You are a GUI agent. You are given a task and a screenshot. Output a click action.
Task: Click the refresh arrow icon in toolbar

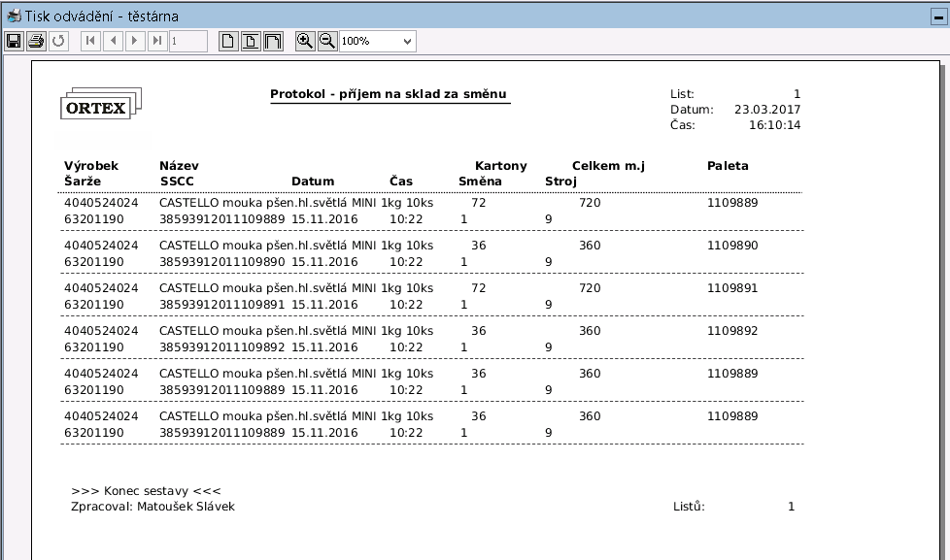[x=58, y=41]
